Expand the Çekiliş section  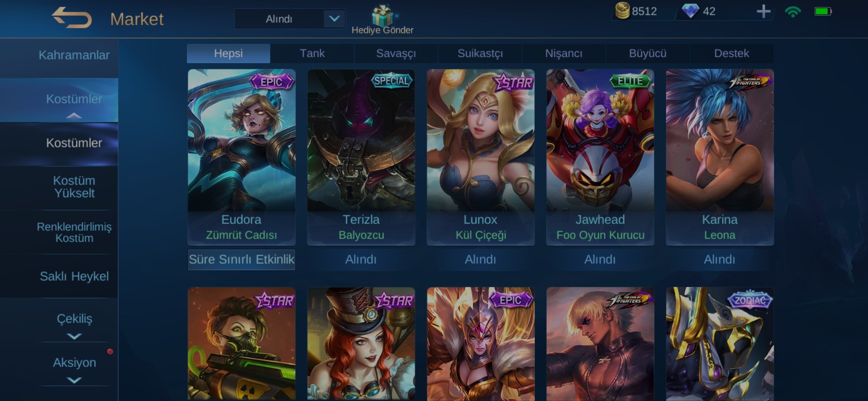click(x=74, y=325)
